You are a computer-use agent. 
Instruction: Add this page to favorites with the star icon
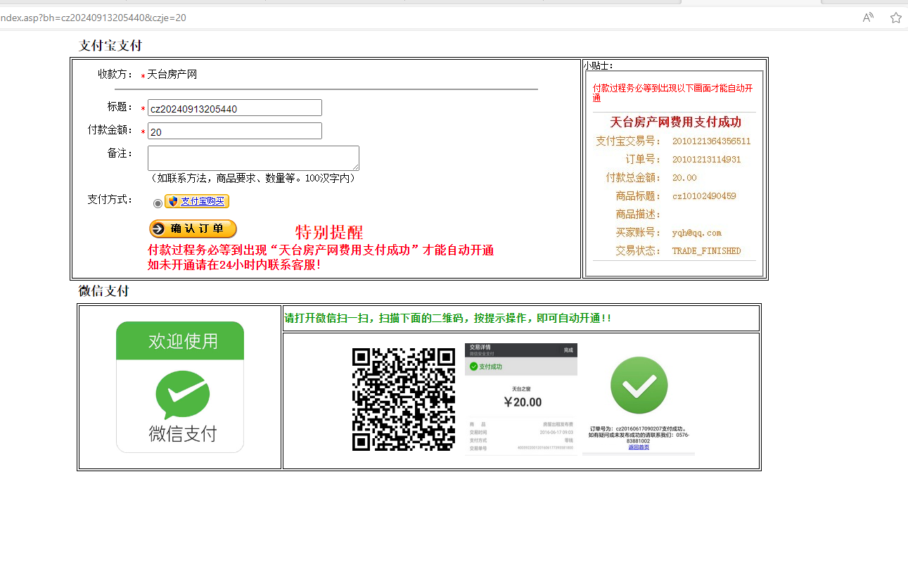pos(896,18)
